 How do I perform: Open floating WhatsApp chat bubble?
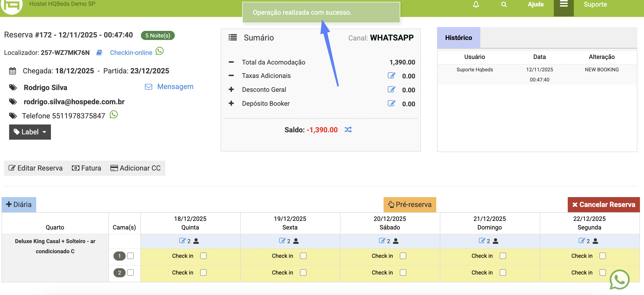pos(619,279)
